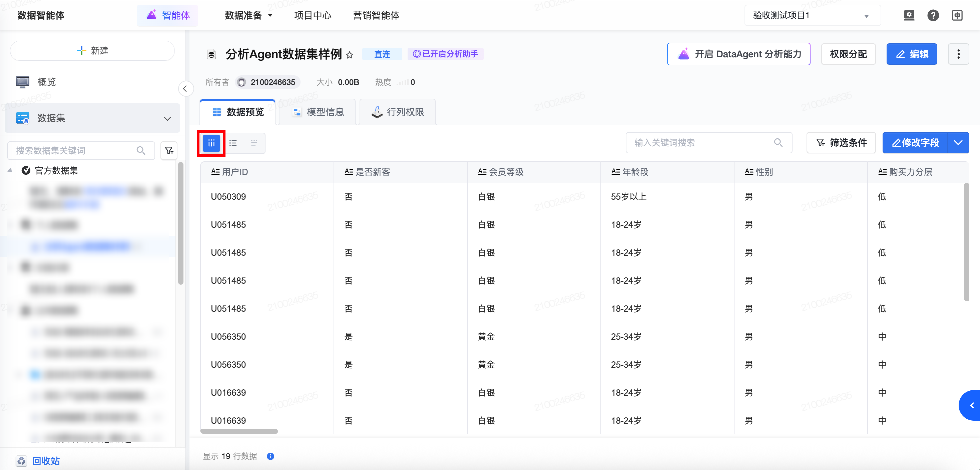This screenshot has height=470, width=980.
Task: Switch to list view mode icon
Action: (233, 143)
